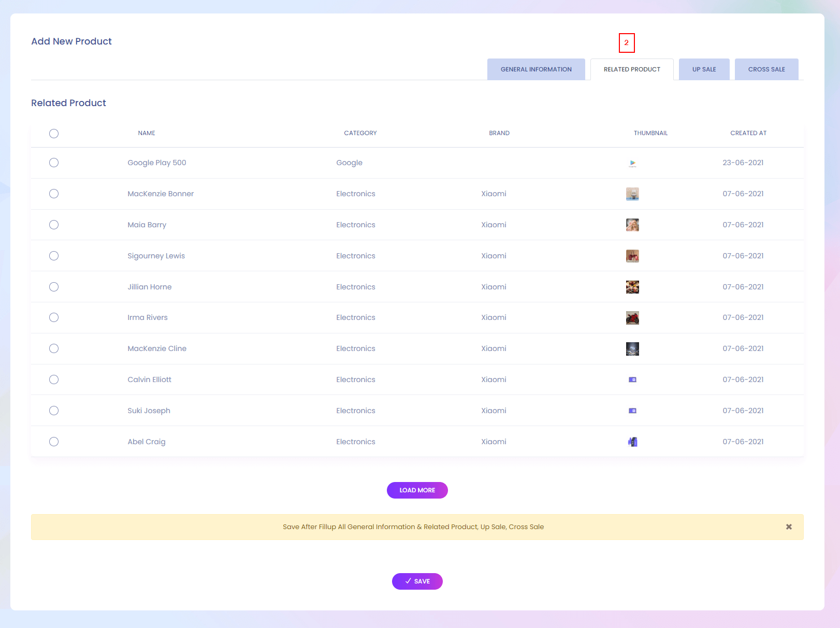840x628 pixels.
Task: Select the Sigourney Lewis row checkbox
Action: [54, 256]
